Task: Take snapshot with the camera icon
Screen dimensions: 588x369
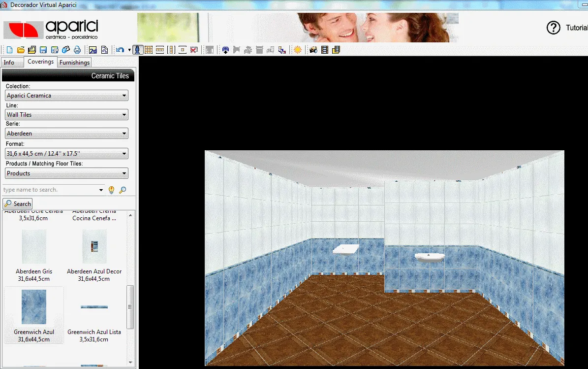Action: tap(313, 50)
